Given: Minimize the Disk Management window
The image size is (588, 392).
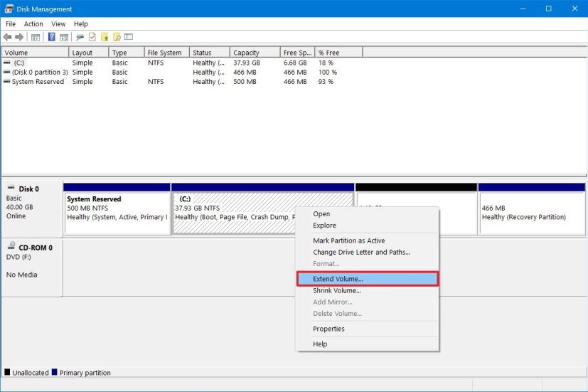Looking at the screenshot, I should tap(523, 9).
